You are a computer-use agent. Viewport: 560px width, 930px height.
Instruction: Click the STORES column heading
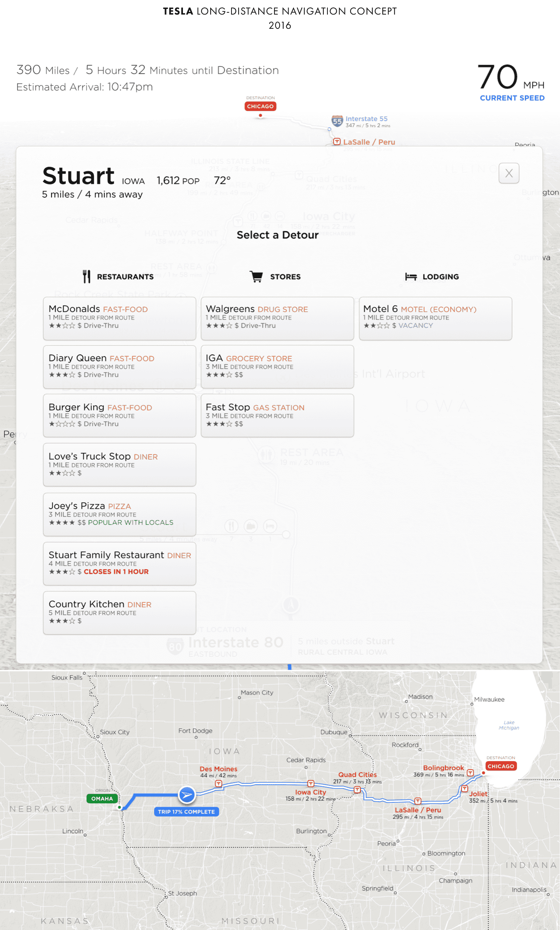pyautogui.click(x=285, y=277)
